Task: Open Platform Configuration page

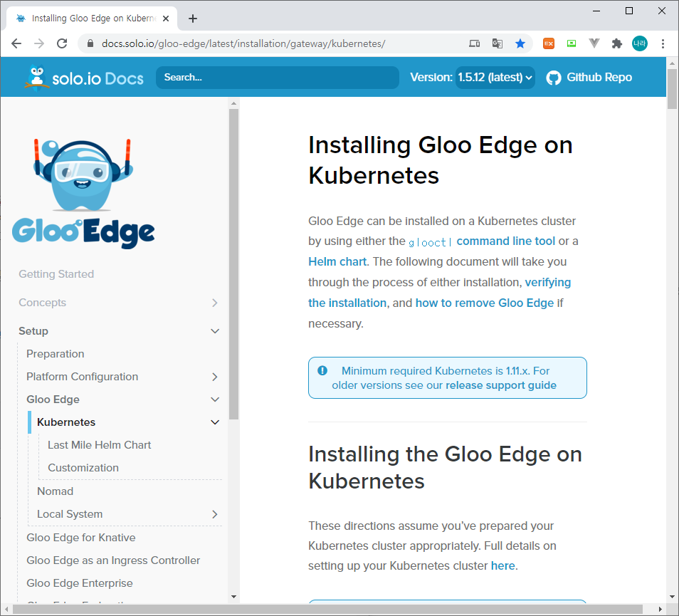Action: (x=83, y=377)
